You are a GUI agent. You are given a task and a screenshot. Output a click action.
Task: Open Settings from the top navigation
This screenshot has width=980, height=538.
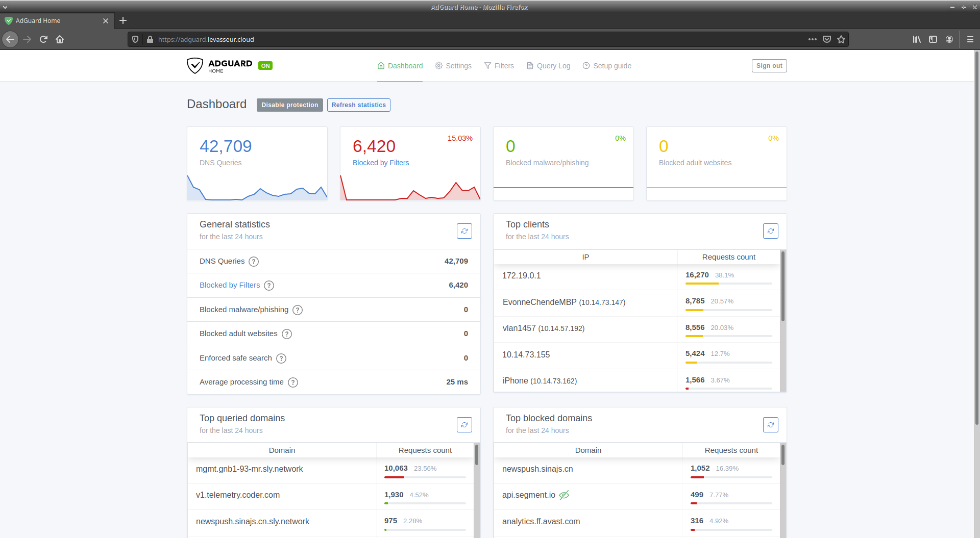[x=457, y=65]
